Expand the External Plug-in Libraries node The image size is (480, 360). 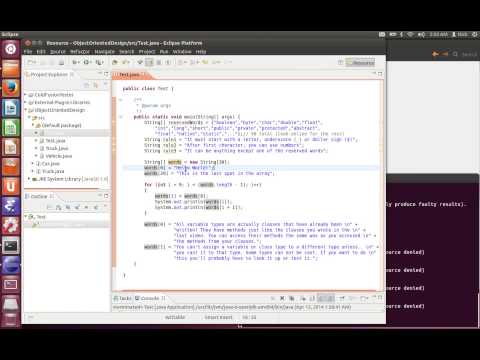[x=26, y=102]
